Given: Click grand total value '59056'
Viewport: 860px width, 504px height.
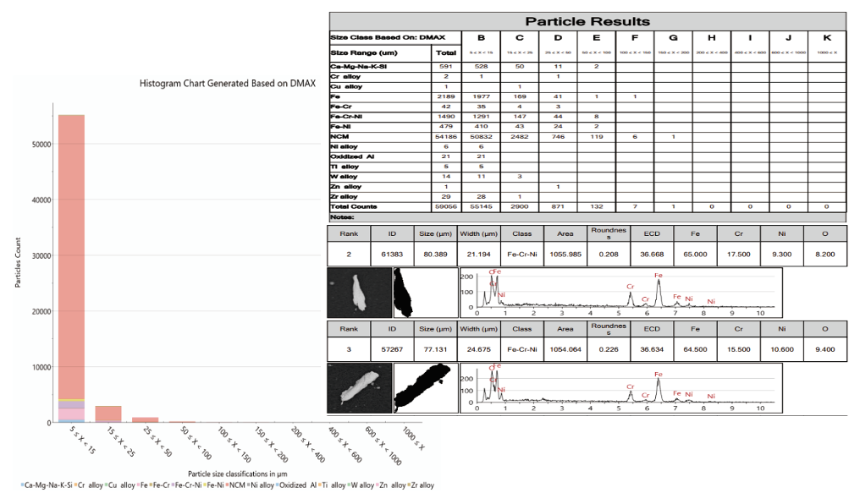Looking at the screenshot, I should (446, 206).
